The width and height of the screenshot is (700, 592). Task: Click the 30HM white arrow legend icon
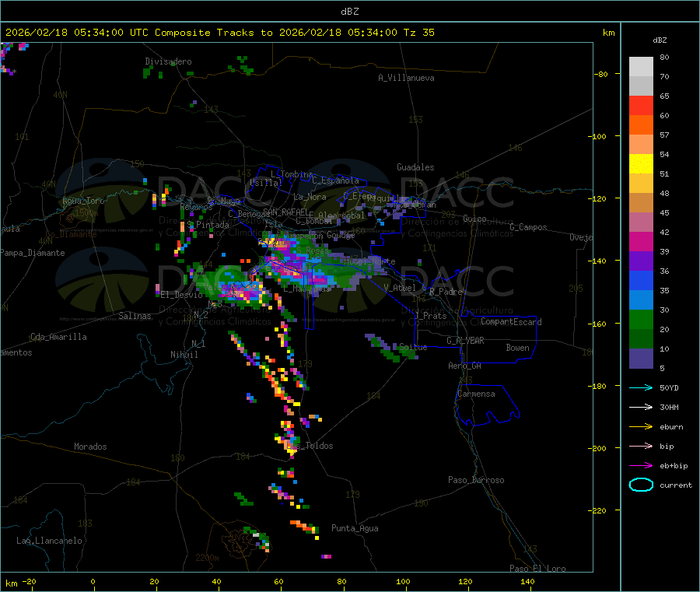(641, 407)
